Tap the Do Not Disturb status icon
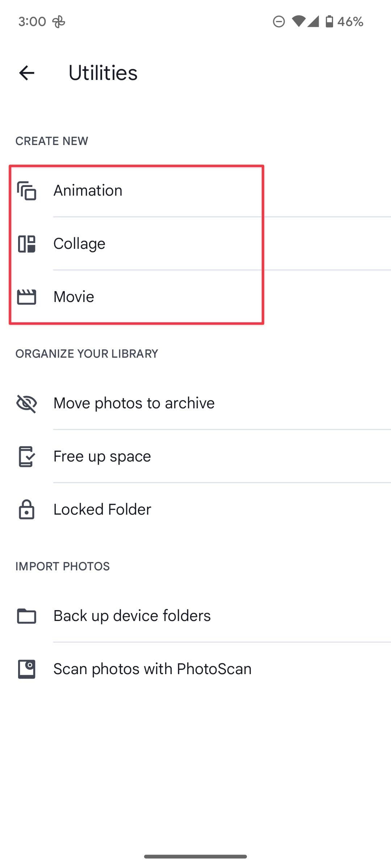This screenshot has width=391, height=868. (x=279, y=22)
